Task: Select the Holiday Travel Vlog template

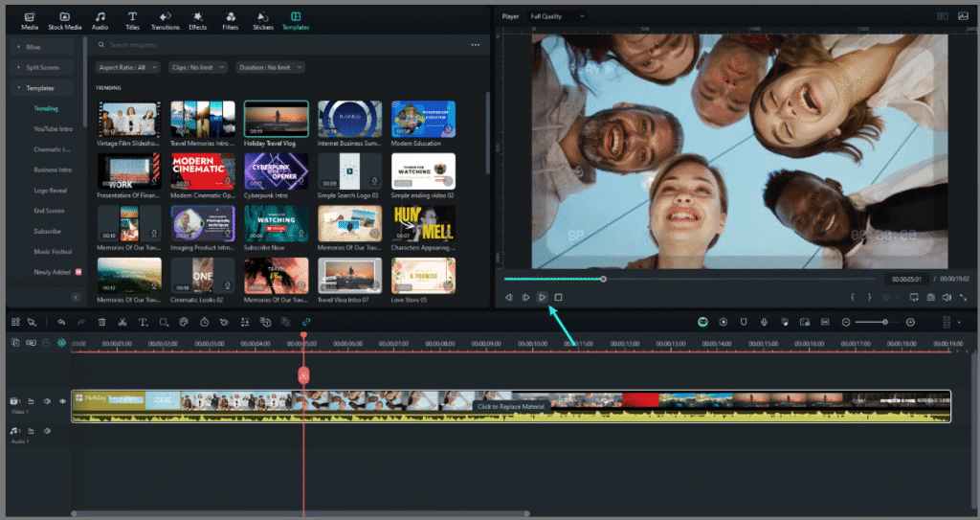Action: 277,119
